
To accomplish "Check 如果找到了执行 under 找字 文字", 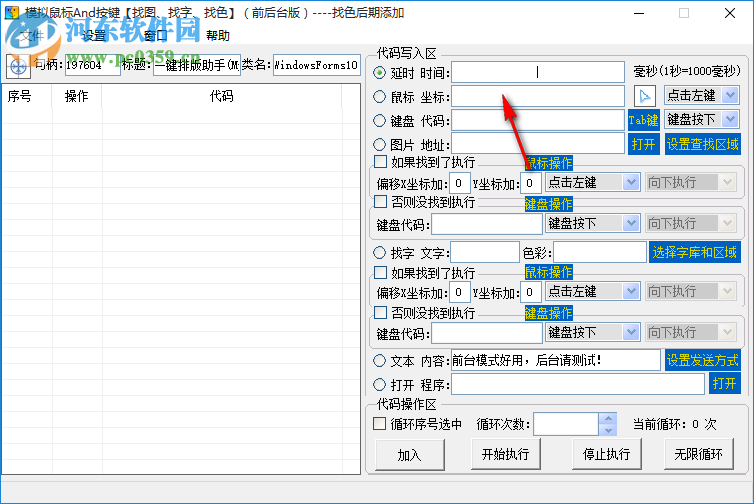I will [380, 273].
